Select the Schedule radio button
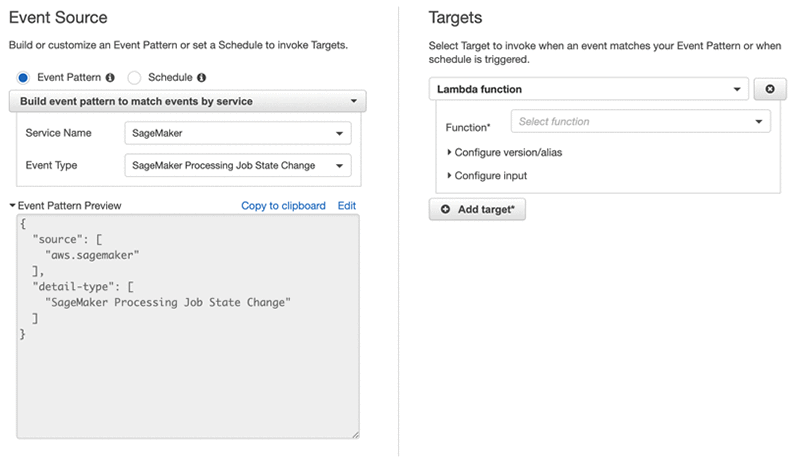The image size is (800, 475). tap(134, 77)
